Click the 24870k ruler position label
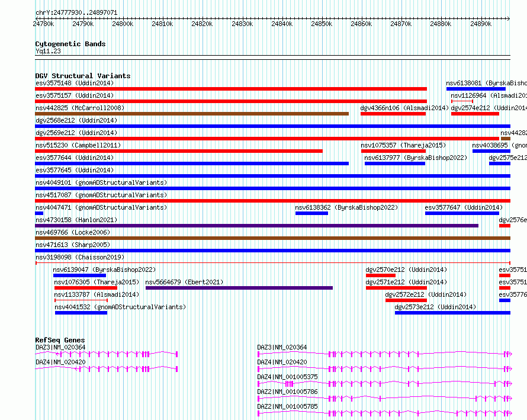The width and height of the screenshot is (527, 420). pyautogui.click(x=401, y=24)
